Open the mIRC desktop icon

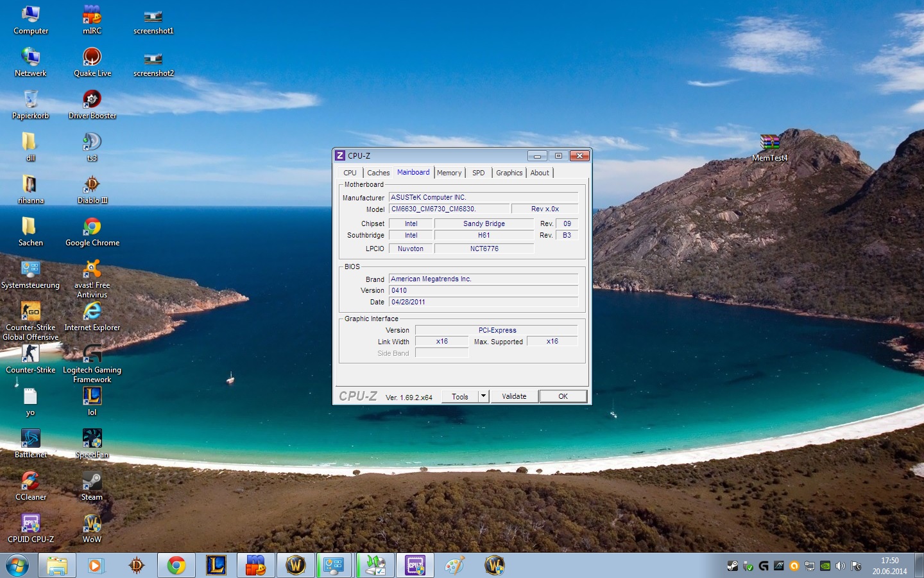(92, 15)
